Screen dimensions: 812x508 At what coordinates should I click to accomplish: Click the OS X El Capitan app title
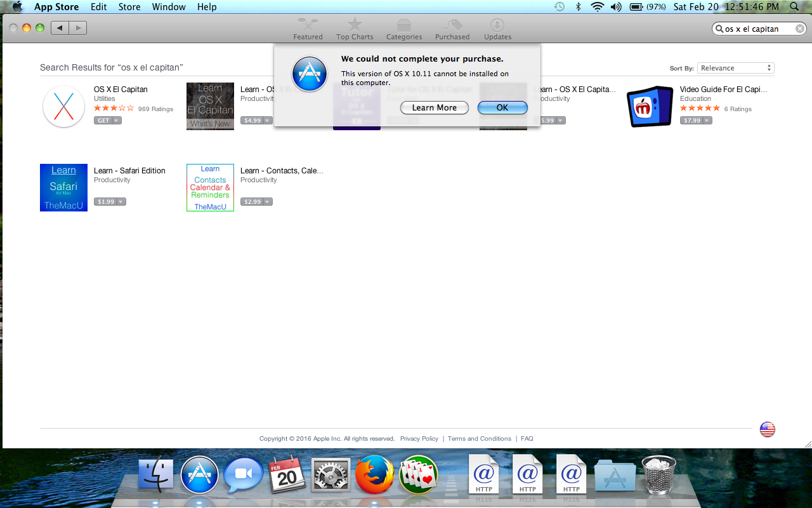[x=121, y=90]
